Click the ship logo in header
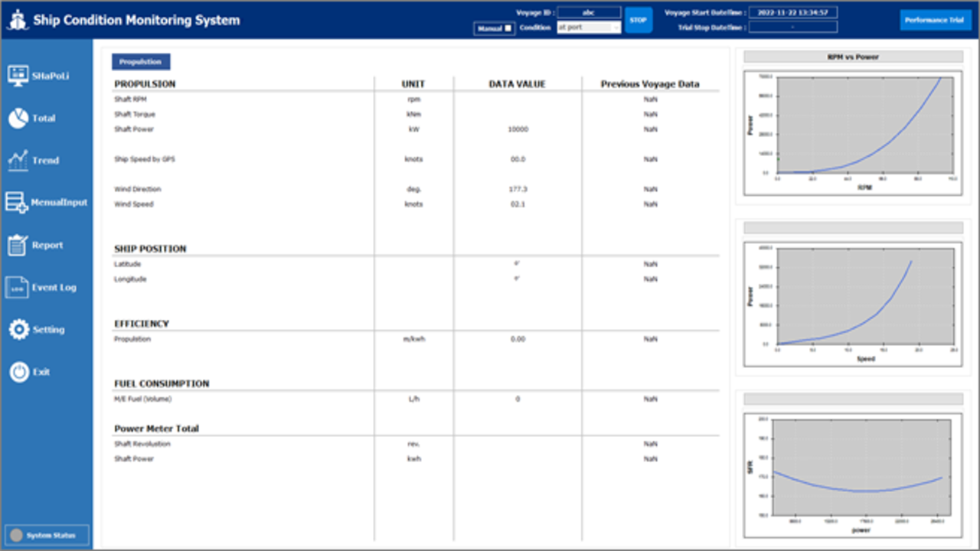The image size is (980, 551). (x=17, y=20)
